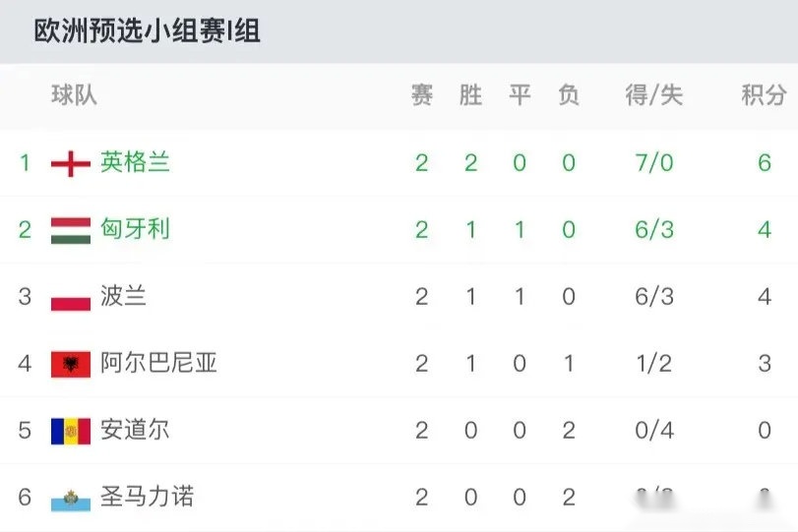This screenshot has width=798, height=532.
Task: Click England's 7/0 goals record
Action: point(653,162)
